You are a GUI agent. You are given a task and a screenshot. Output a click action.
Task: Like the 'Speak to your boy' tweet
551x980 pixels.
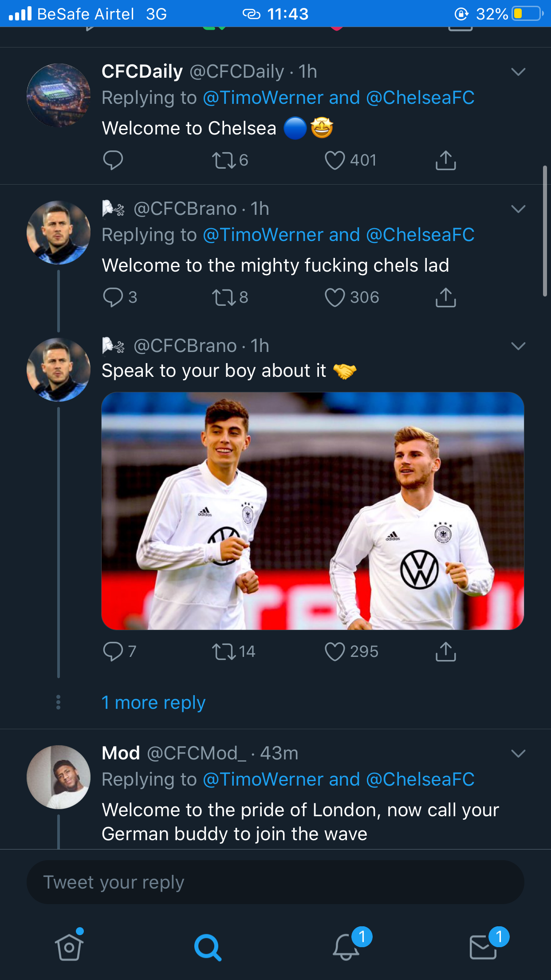tap(335, 652)
